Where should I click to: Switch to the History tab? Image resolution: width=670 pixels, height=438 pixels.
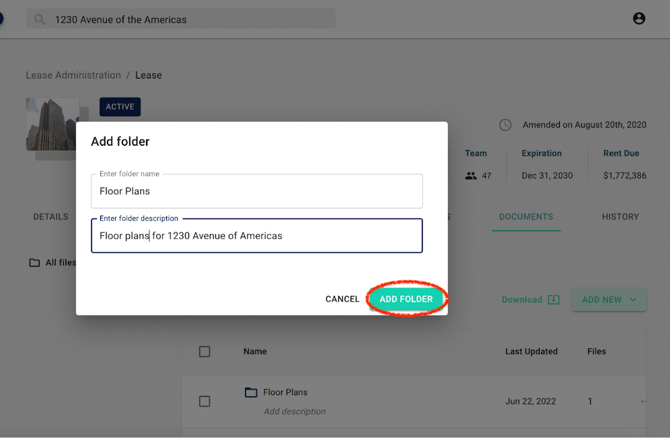coord(620,217)
